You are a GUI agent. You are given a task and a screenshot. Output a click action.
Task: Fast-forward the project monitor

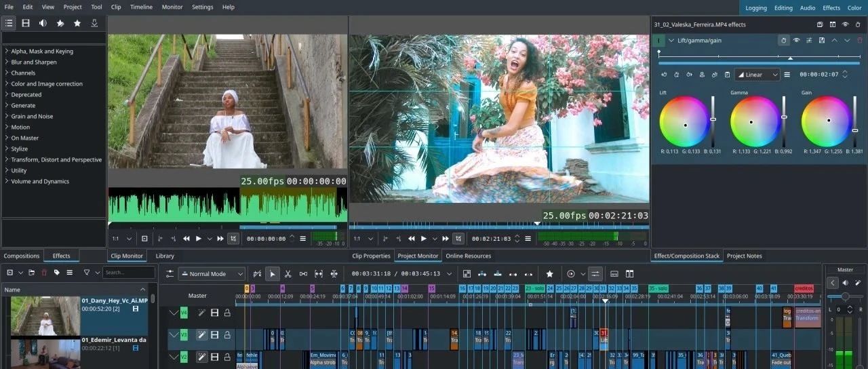[445, 239]
